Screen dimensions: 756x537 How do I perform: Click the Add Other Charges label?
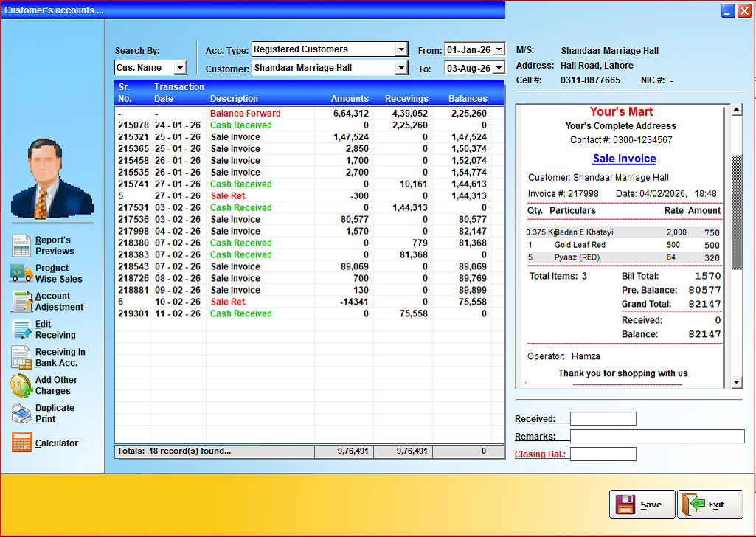click(x=56, y=385)
